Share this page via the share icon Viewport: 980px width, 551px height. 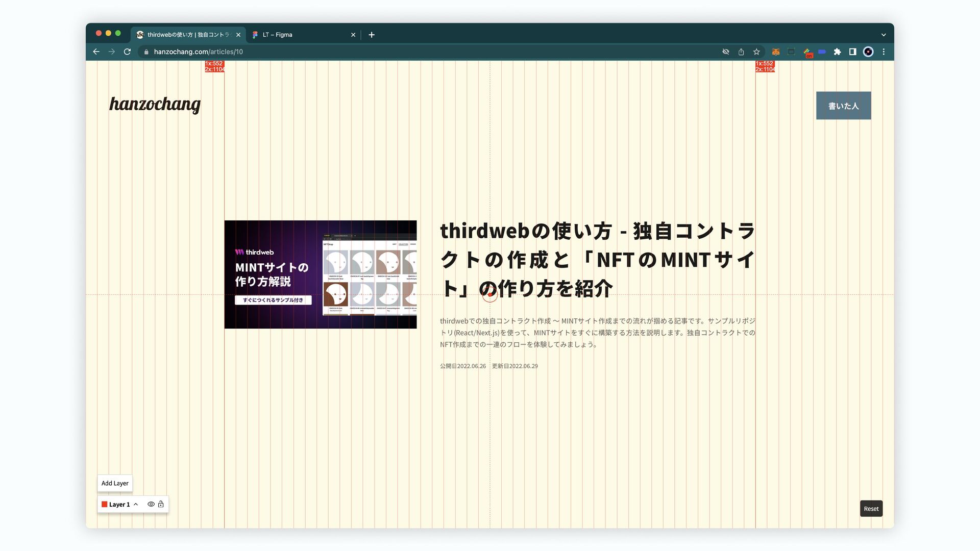pyautogui.click(x=741, y=52)
